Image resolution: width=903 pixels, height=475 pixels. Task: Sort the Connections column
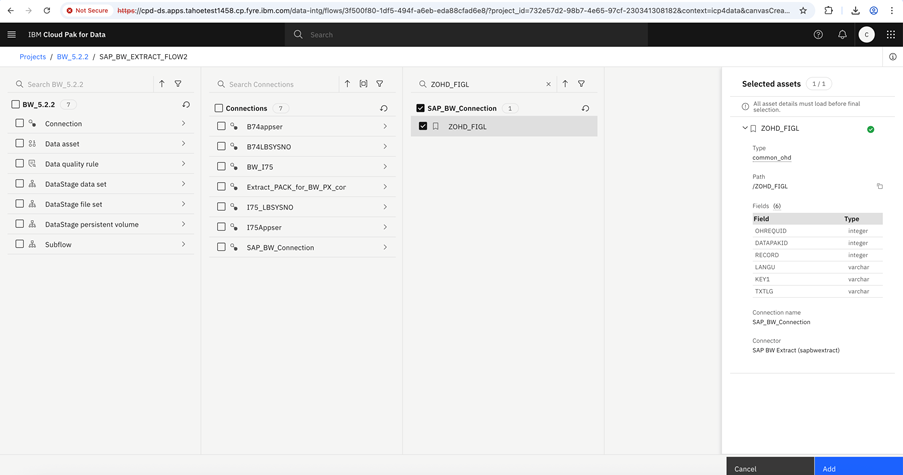pos(347,83)
